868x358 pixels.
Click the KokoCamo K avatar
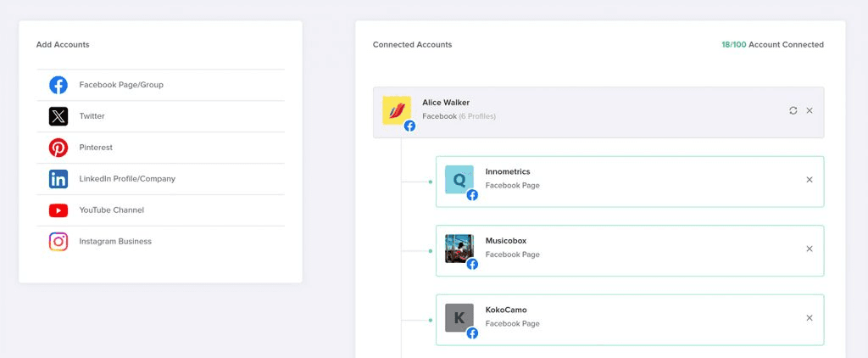(459, 318)
